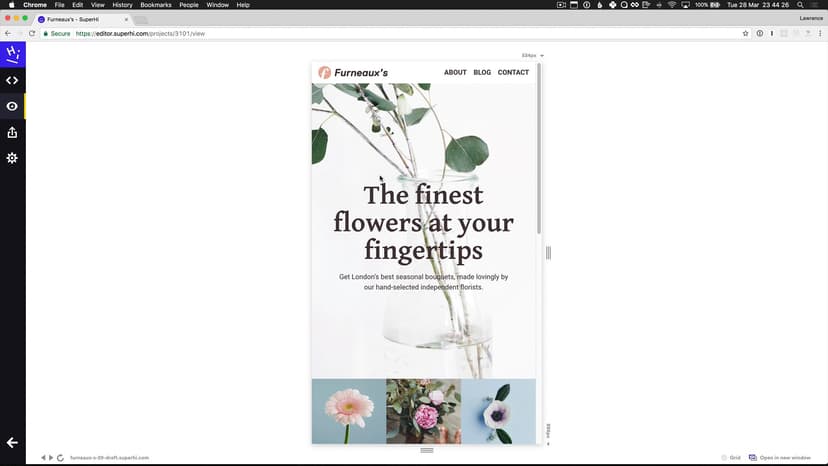Select the eye preview icon in sidebar
Viewport: 828px width, 466px height.
click(12, 106)
